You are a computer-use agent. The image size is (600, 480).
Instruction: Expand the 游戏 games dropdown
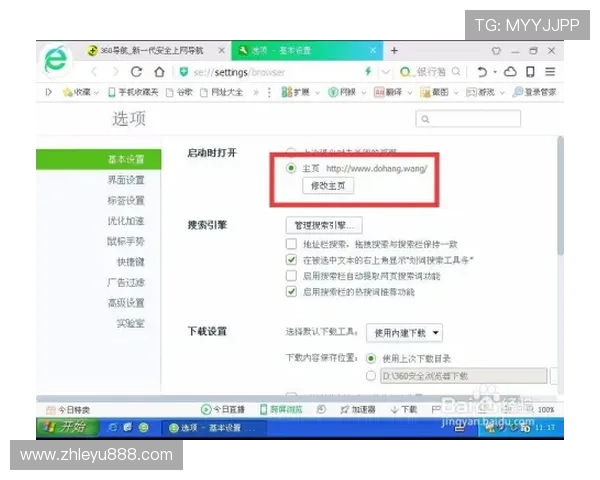click(502, 93)
